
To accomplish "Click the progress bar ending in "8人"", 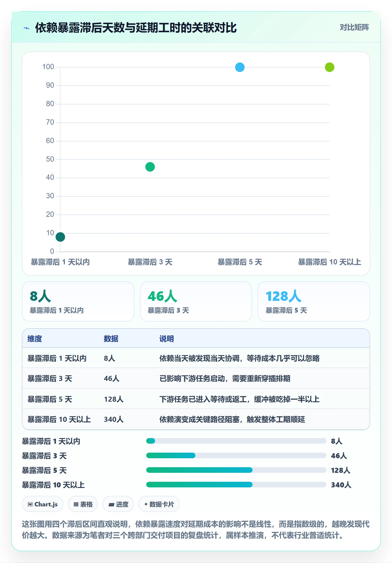I will tap(236, 441).
